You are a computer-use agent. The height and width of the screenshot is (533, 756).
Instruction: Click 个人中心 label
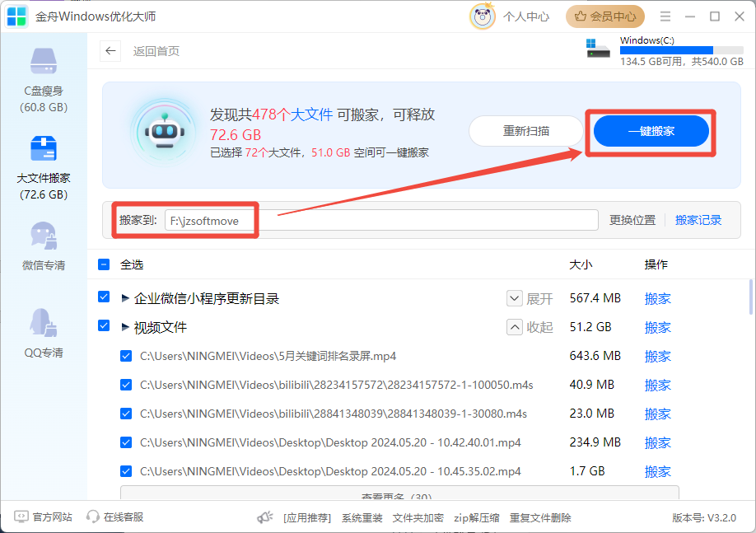click(526, 16)
